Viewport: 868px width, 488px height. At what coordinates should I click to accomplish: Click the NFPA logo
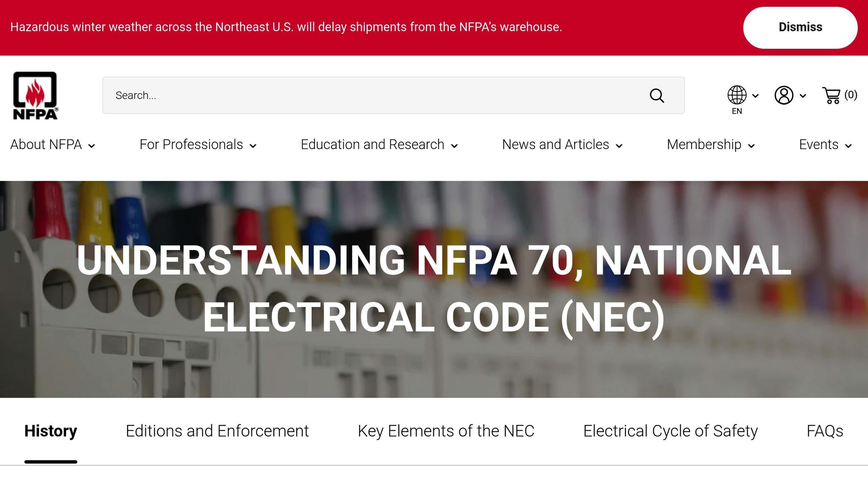(35, 95)
